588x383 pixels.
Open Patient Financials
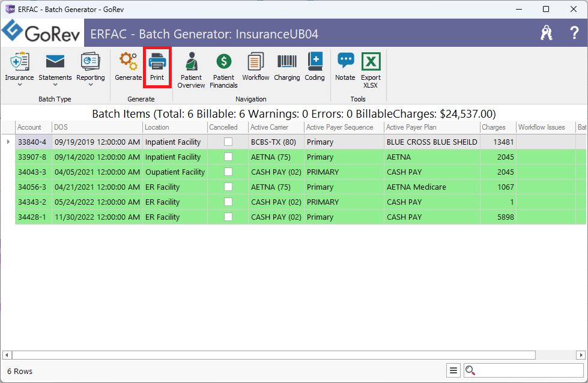point(223,70)
